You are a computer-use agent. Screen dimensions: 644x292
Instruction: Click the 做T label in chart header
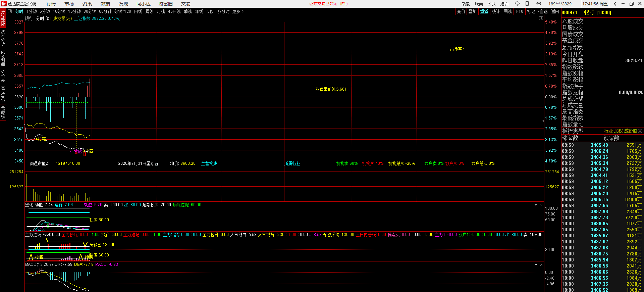49,18
